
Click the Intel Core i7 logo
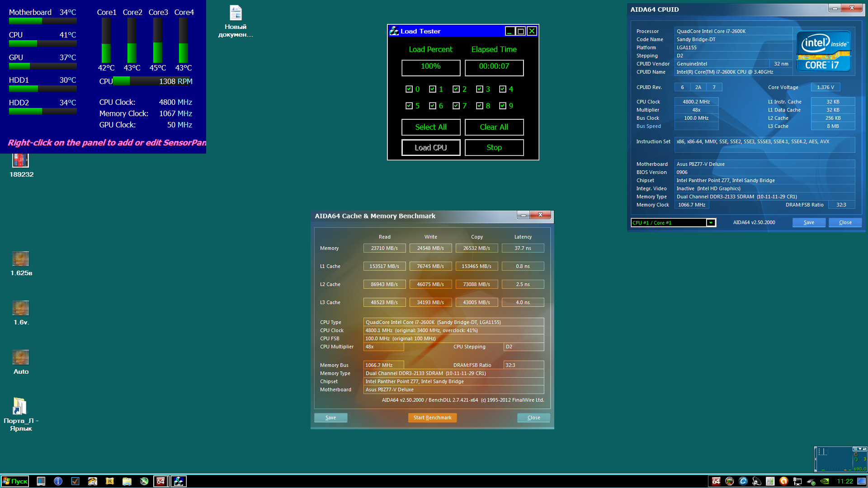coord(823,51)
